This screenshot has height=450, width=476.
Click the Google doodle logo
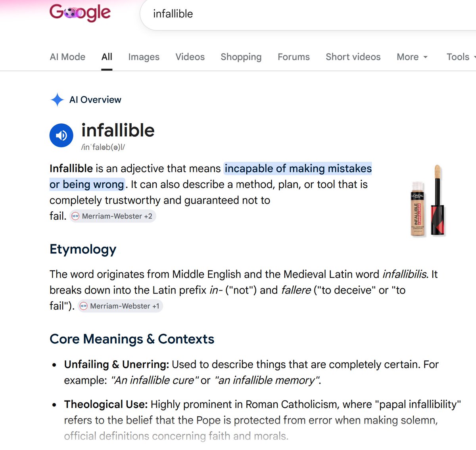pos(80,13)
